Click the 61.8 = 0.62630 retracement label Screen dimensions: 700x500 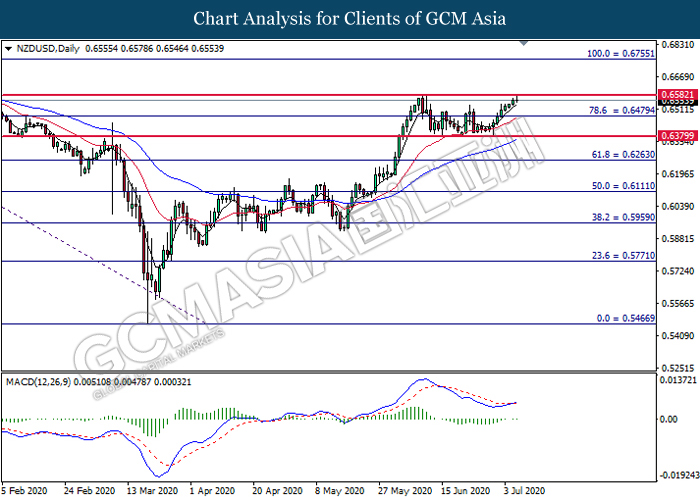click(x=620, y=154)
